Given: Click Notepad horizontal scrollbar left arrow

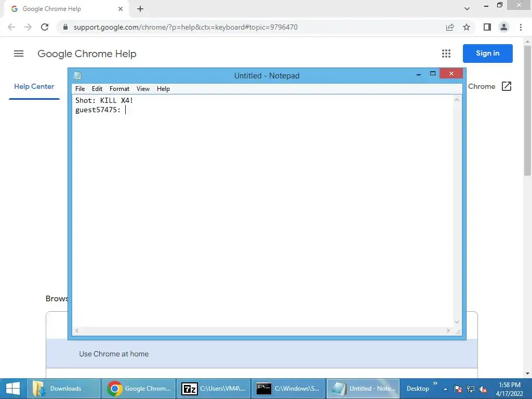Looking at the screenshot, I should (77, 330).
